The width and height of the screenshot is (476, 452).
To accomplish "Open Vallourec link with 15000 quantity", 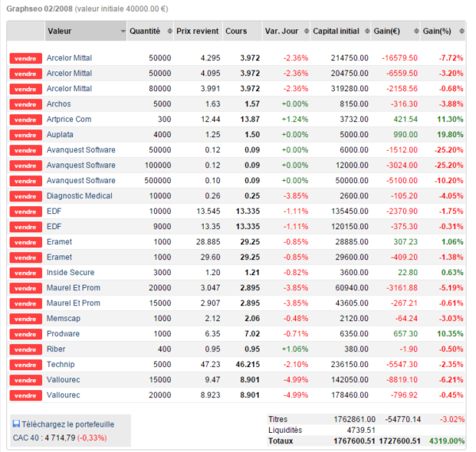I will [63, 380].
